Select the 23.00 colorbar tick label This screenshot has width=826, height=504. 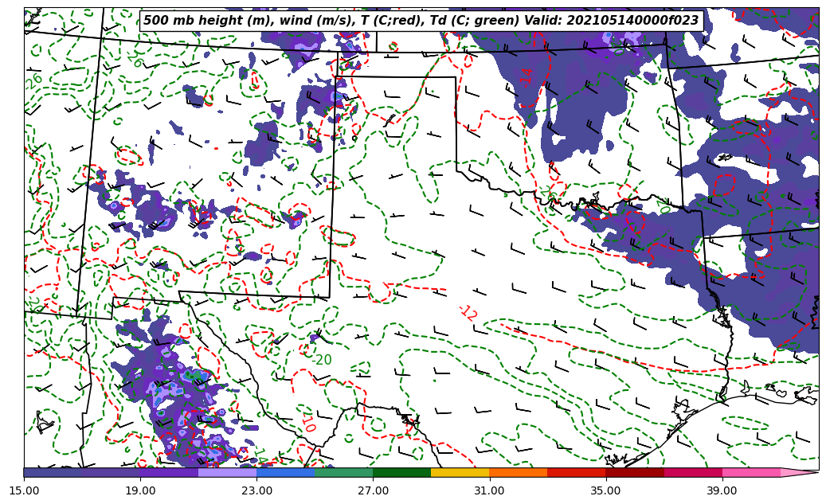[256, 491]
